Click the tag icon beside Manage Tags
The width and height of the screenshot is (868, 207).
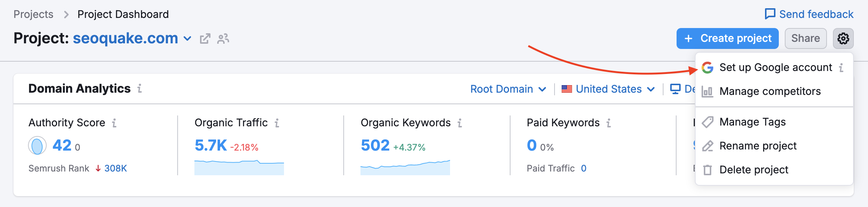point(707,122)
